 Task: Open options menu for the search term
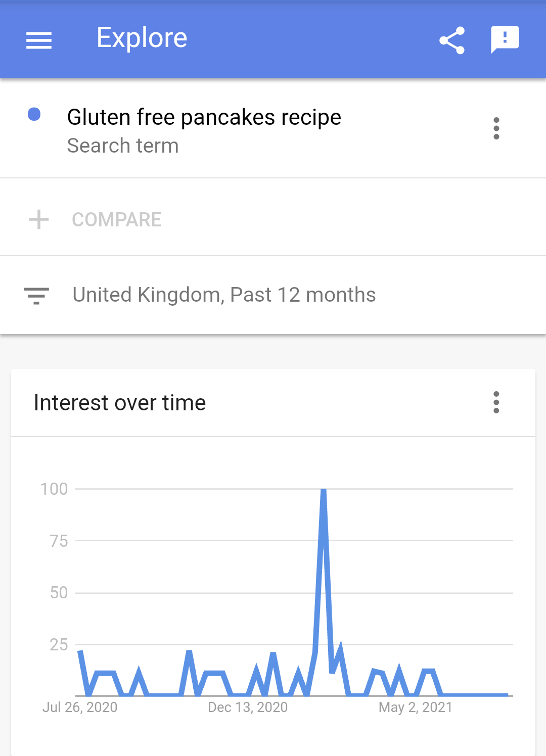coord(496,128)
